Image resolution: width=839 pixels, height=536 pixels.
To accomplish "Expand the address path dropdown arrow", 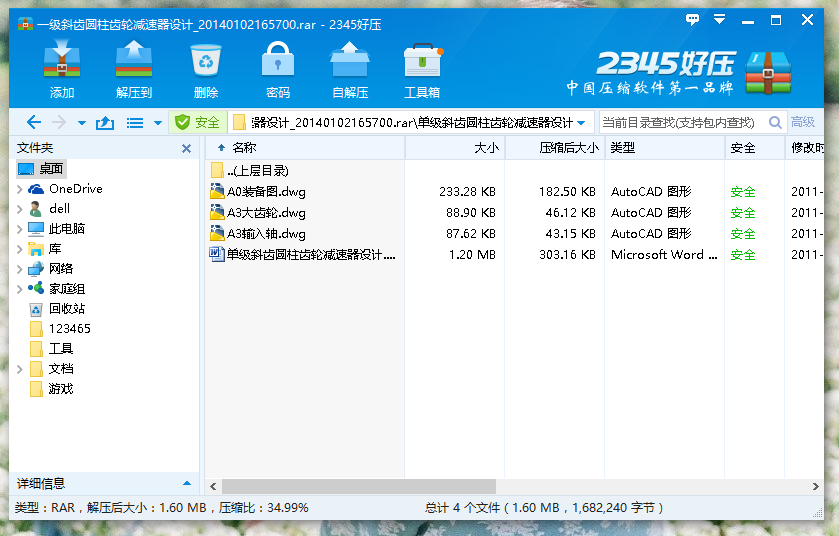I will click(581, 123).
